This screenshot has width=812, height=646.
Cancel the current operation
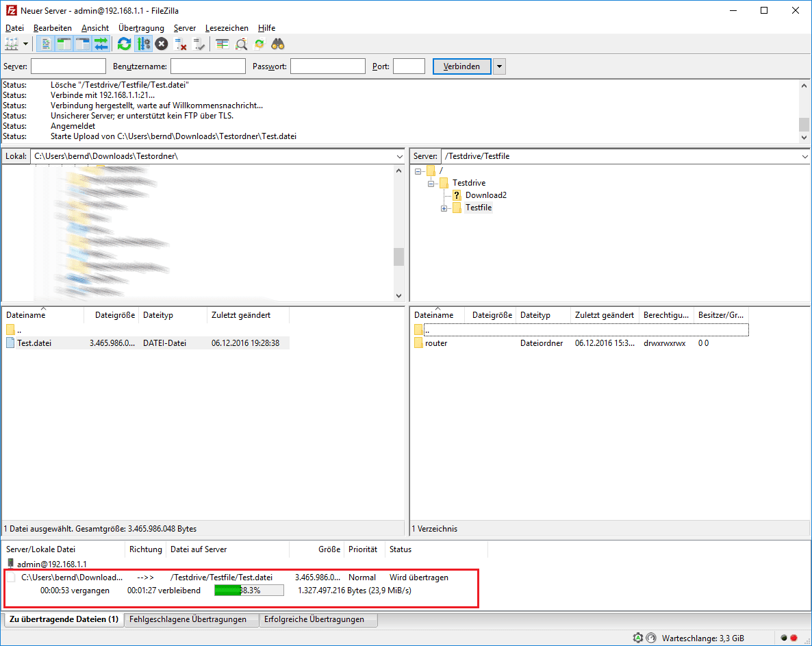[x=162, y=44]
